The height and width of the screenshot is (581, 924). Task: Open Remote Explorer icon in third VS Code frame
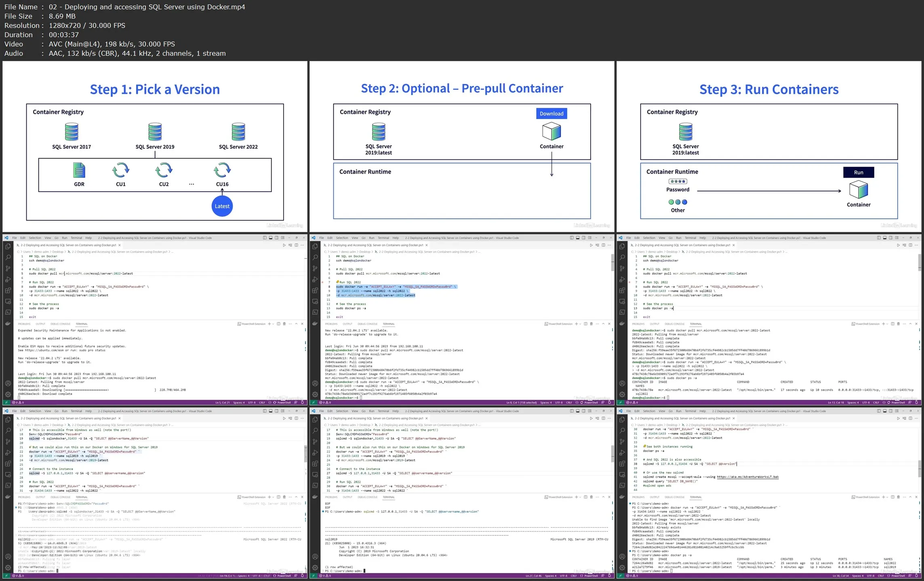tap(622, 301)
